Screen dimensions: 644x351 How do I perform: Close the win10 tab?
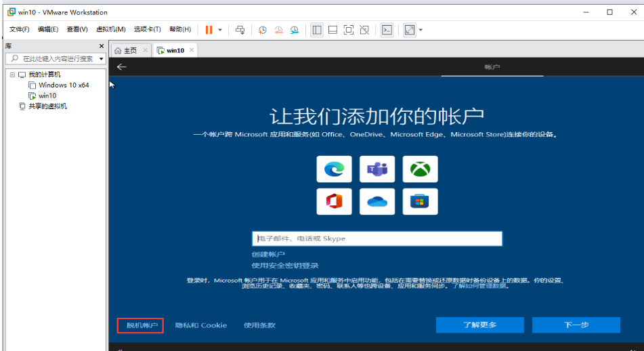click(x=192, y=50)
